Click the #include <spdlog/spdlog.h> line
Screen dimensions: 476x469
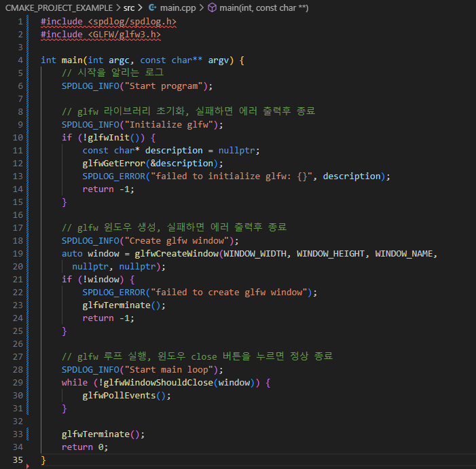pyautogui.click(x=109, y=22)
